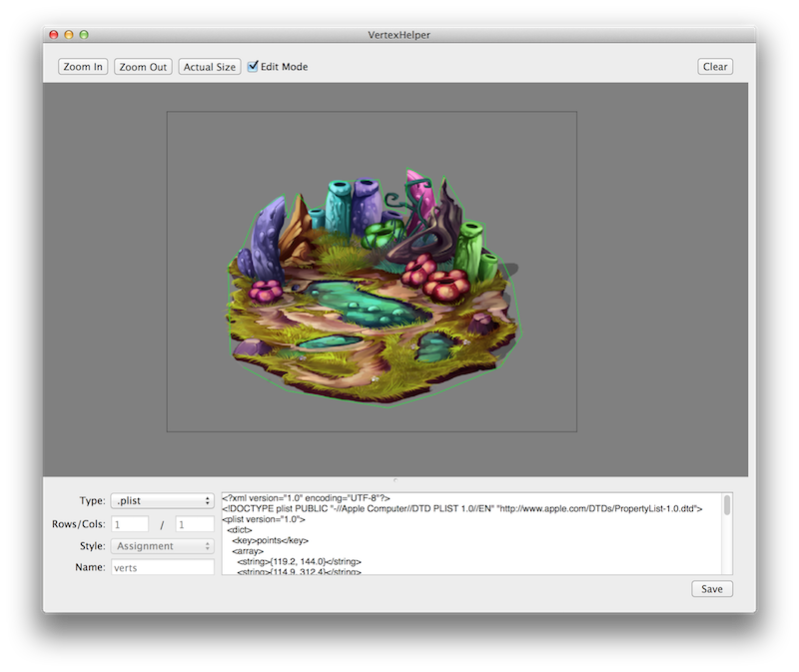799x672 pixels.
Task: Minimize the window with yellow button
Action: pos(69,35)
